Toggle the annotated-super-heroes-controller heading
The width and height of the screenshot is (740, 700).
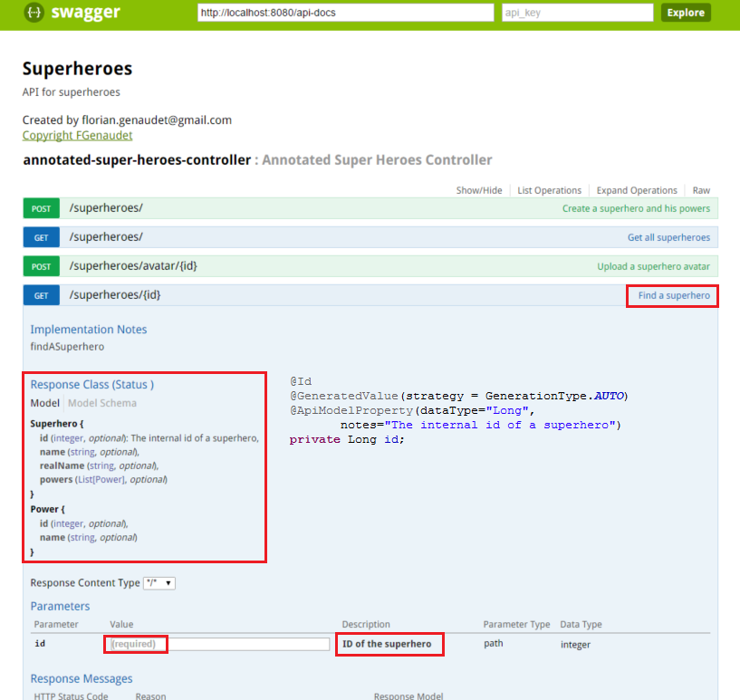[137, 160]
